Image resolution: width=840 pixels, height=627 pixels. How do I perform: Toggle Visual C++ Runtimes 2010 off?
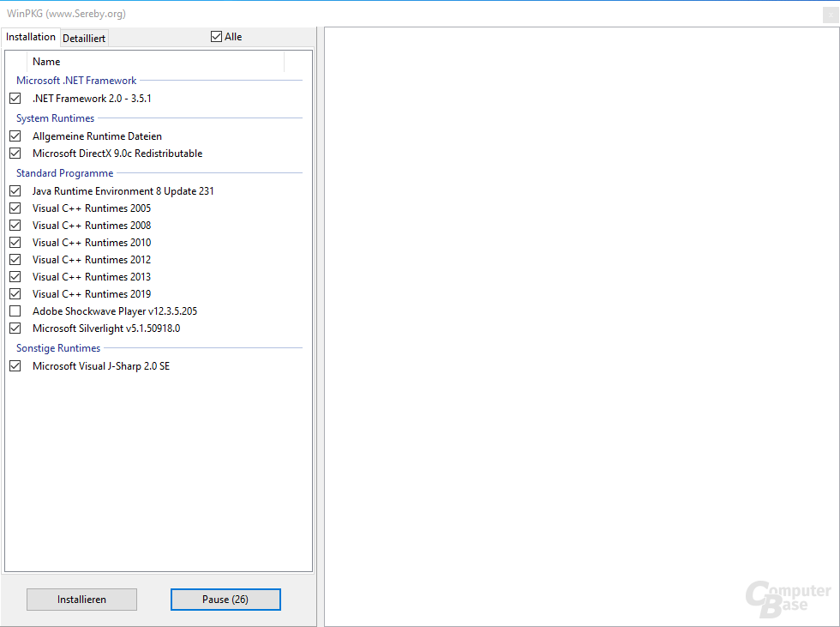[15, 242]
